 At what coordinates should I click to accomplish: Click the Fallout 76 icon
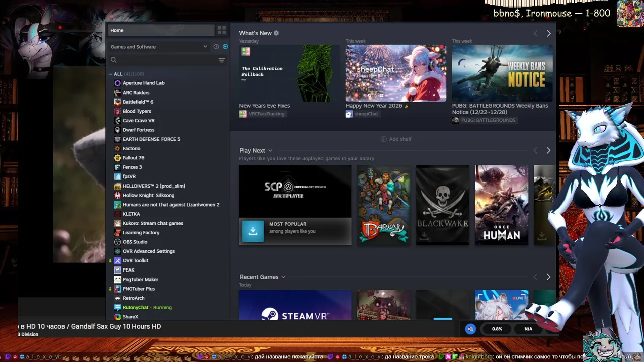[117, 158]
